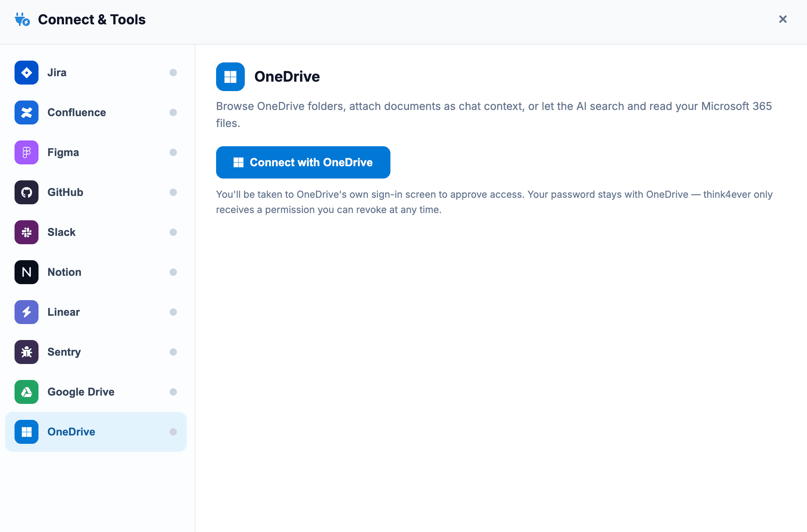This screenshot has height=532, width=807.
Task: Click the Linear lightning bolt icon
Action: point(27,312)
